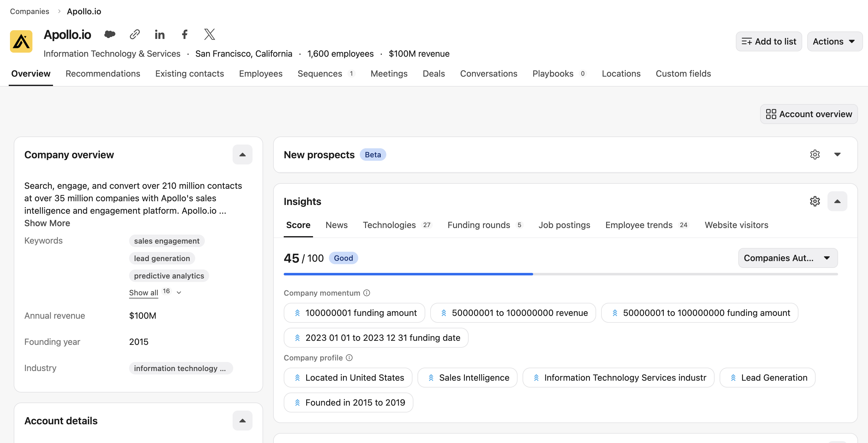This screenshot has width=868, height=443.
Task: Open Insights panel settings gear
Action: pyautogui.click(x=815, y=201)
